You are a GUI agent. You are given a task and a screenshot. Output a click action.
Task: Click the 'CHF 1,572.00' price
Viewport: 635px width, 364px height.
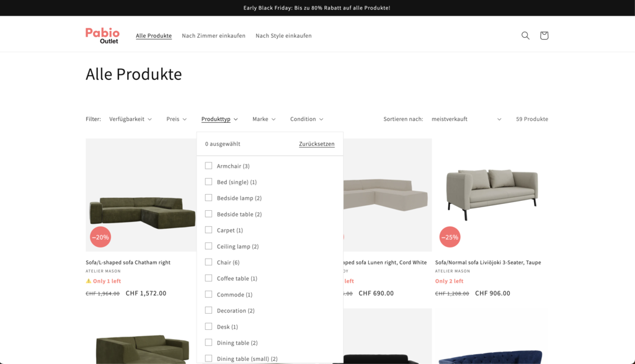pos(146,293)
